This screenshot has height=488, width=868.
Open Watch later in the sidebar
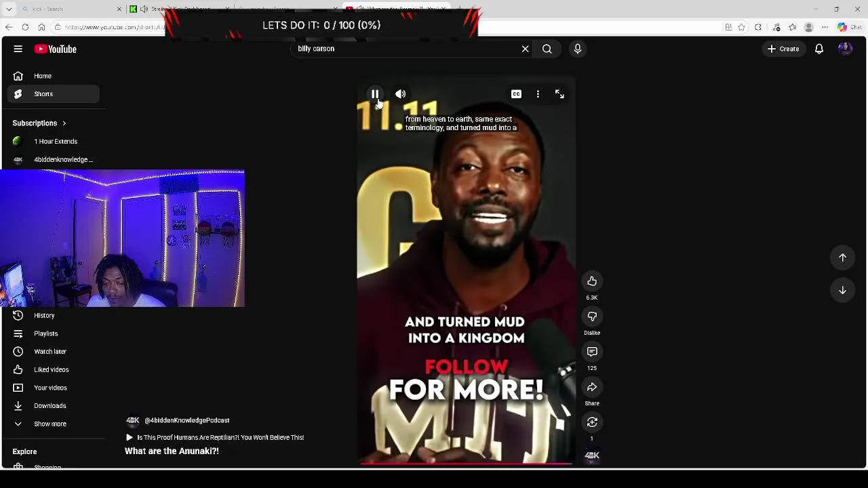54,352
